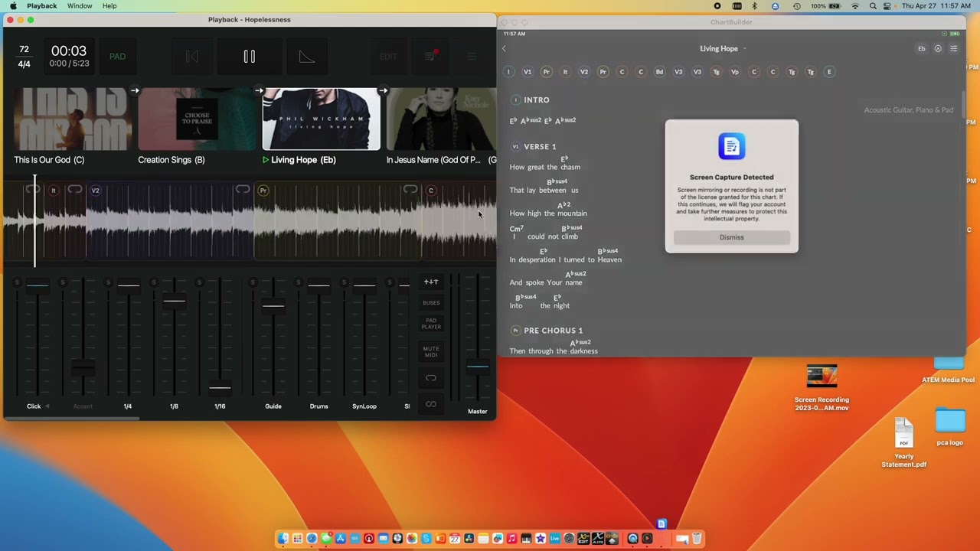The width and height of the screenshot is (980, 551).
Task: Open the PAD PLAYER panel
Action: pos(431,324)
